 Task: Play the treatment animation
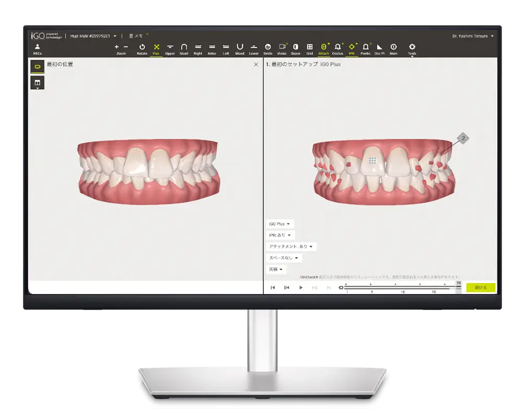coord(301,288)
